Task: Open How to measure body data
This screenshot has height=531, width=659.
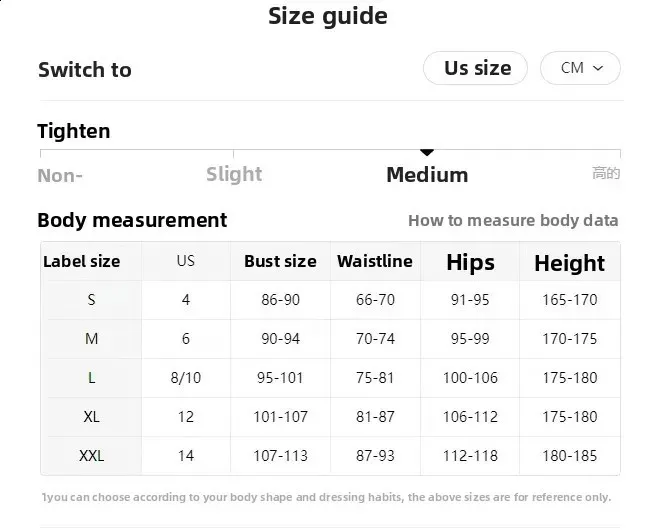Action: 513,221
